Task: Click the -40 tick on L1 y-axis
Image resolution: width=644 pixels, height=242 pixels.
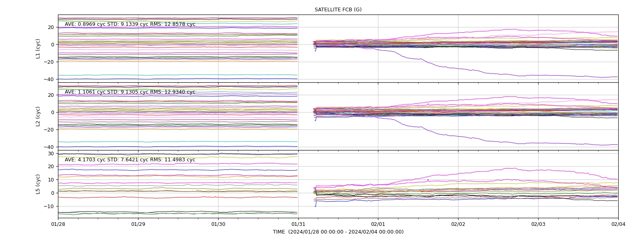Action: point(50,79)
